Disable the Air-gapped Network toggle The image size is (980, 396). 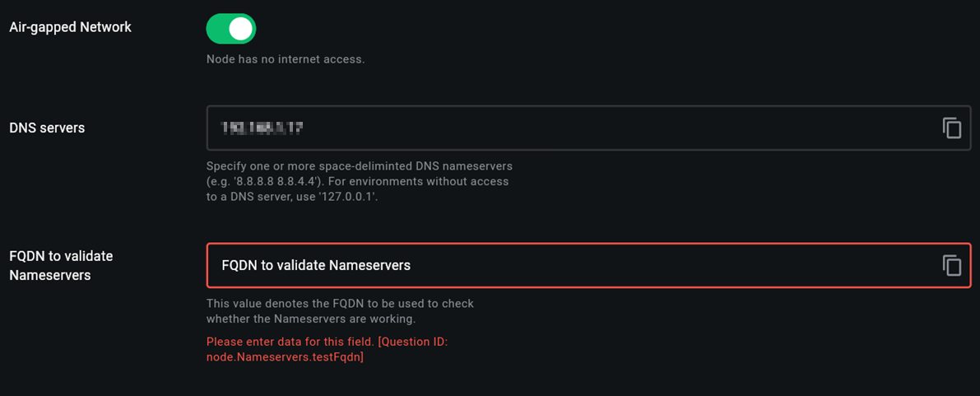[231, 29]
